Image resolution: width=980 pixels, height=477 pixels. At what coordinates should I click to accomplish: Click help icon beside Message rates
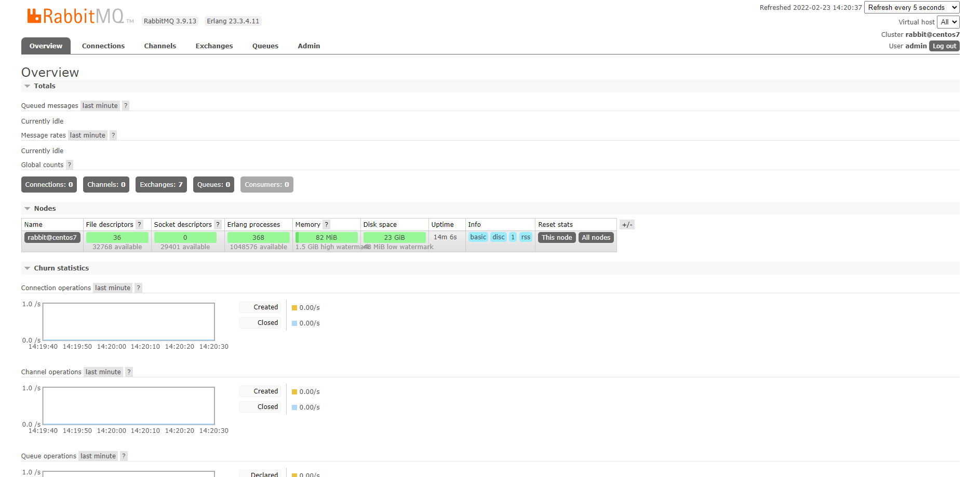pos(113,135)
